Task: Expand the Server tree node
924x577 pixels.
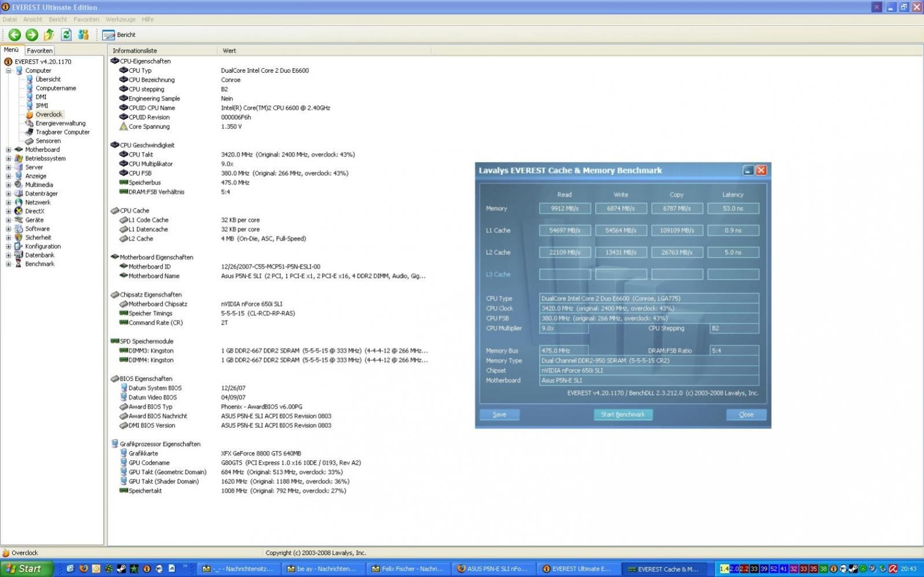Action: click(x=8, y=167)
